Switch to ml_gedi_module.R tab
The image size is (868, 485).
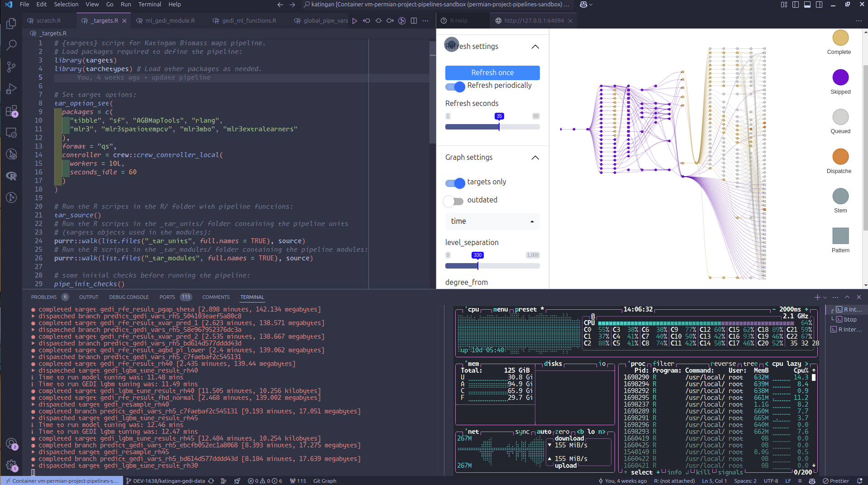pos(170,21)
